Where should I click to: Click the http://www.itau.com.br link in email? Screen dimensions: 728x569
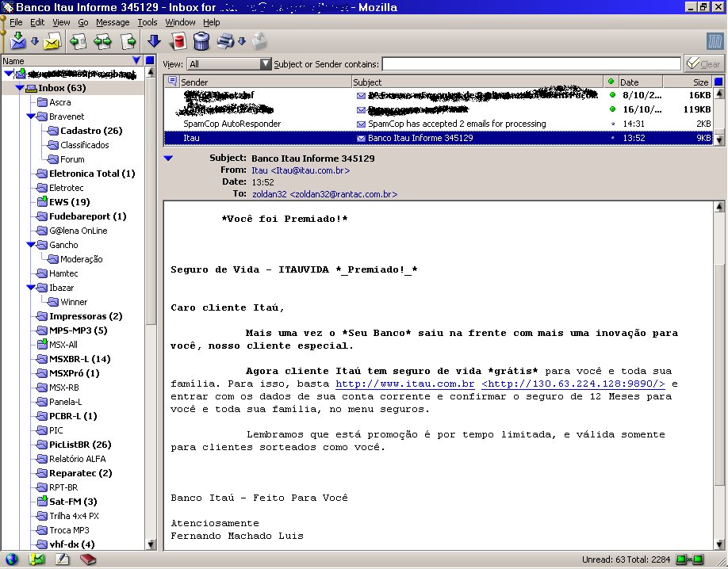pyautogui.click(x=404, y=384)
